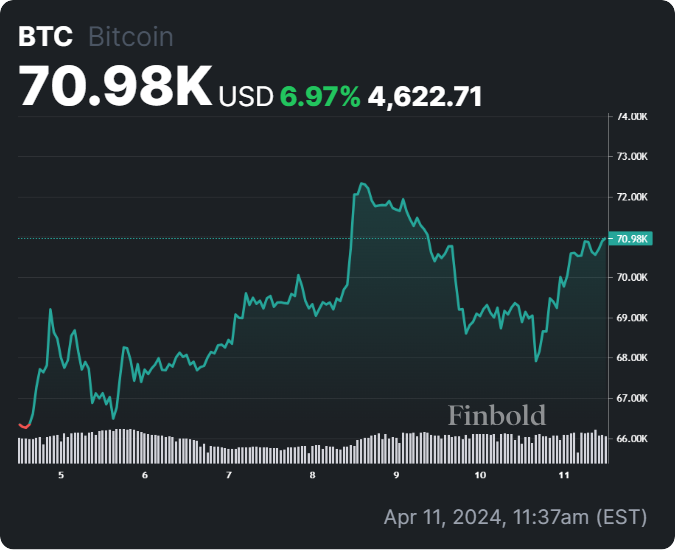This screenshot has width=675, height=550.
Task: Click the 69.00K price axis label
Action: pos(633,318)
